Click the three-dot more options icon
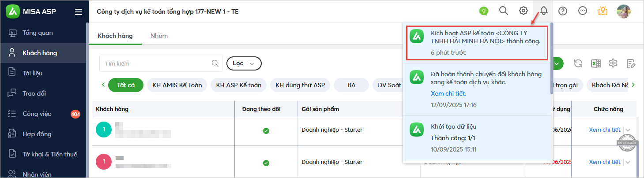 pos(583,11)
